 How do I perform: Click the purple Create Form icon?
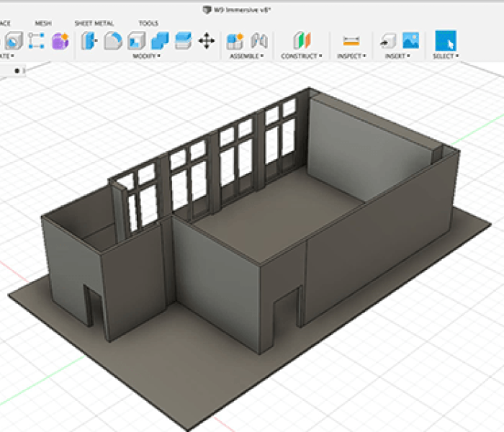(60, 40)
